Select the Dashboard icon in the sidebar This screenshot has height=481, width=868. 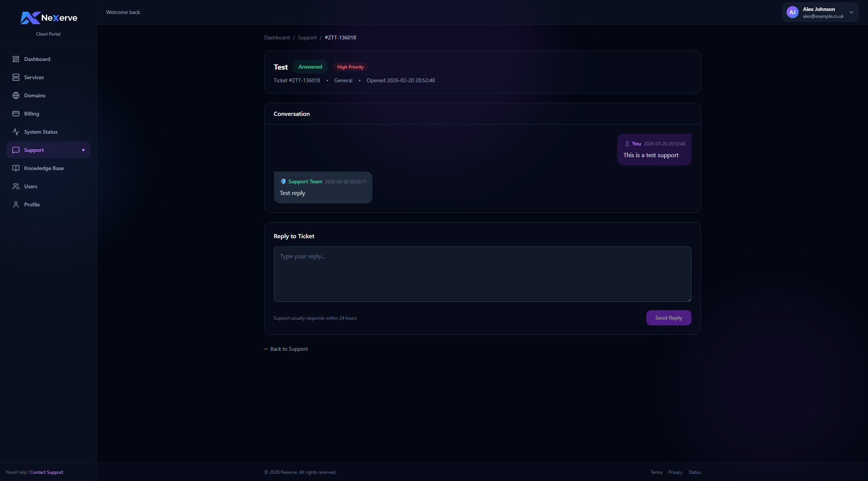[16, 59]
